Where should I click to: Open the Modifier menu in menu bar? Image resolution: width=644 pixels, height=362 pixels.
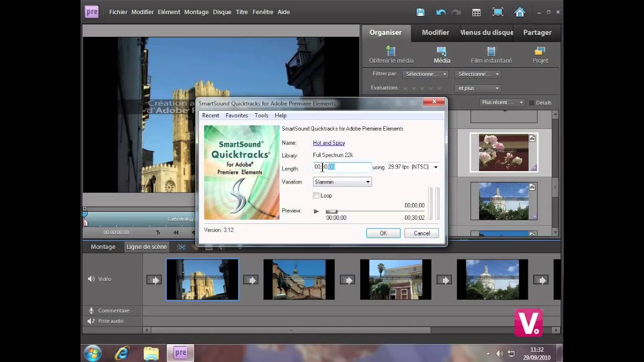tap(142, 12)
